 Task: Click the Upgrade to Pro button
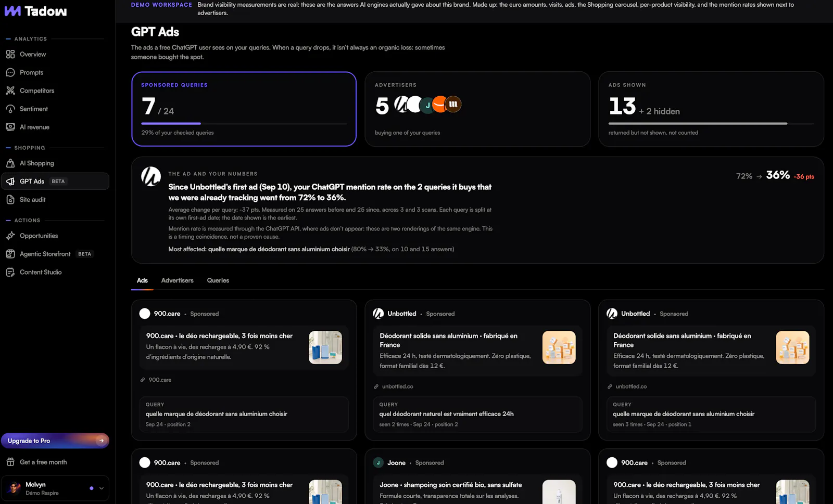(x=55, y=441)
